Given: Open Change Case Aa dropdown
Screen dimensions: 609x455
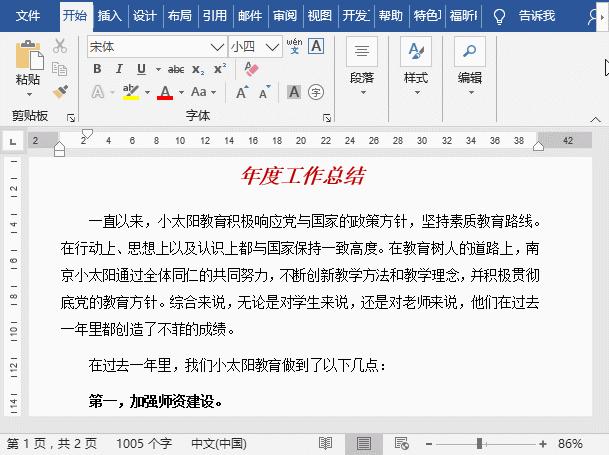Looking at the screenshot, I should 203,92.
